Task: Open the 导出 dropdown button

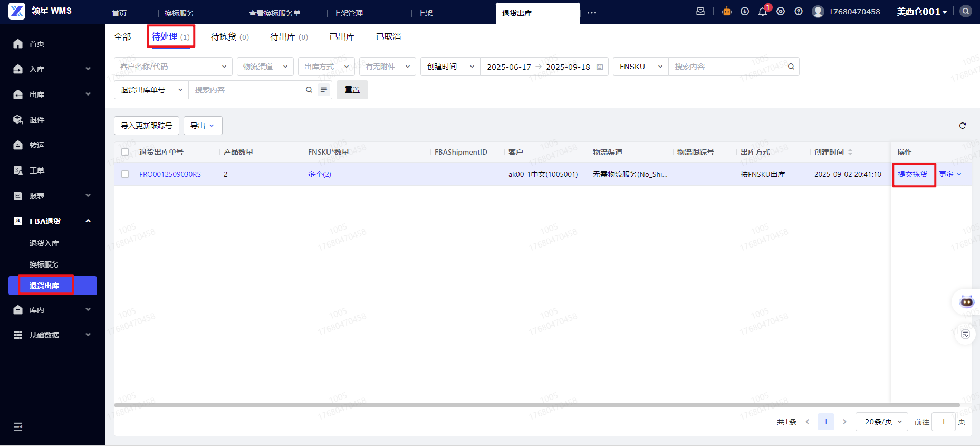Action: [x=203, y=126]
